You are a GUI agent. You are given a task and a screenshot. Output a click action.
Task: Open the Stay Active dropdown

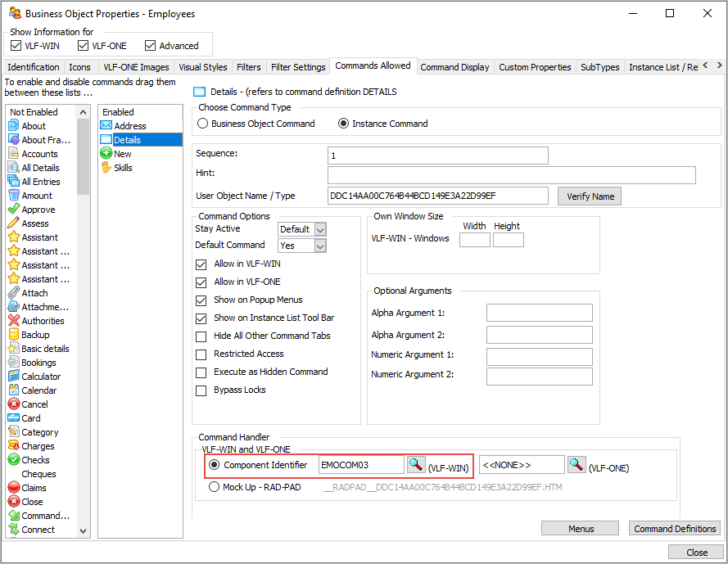pos(319,229)
